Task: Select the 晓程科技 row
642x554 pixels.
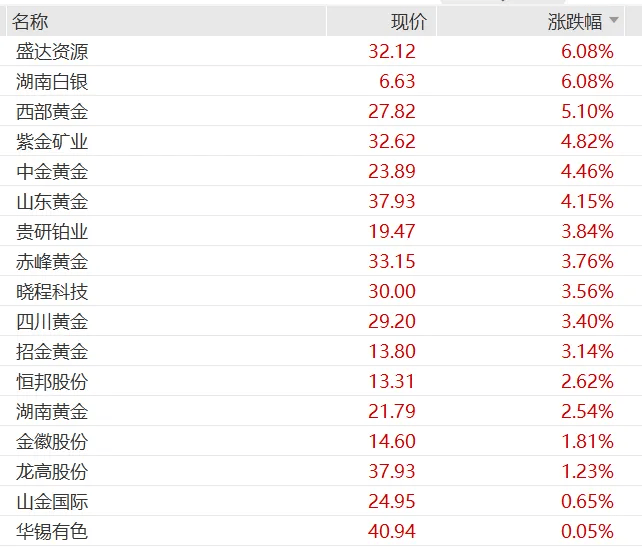Action: coord(52,291)
